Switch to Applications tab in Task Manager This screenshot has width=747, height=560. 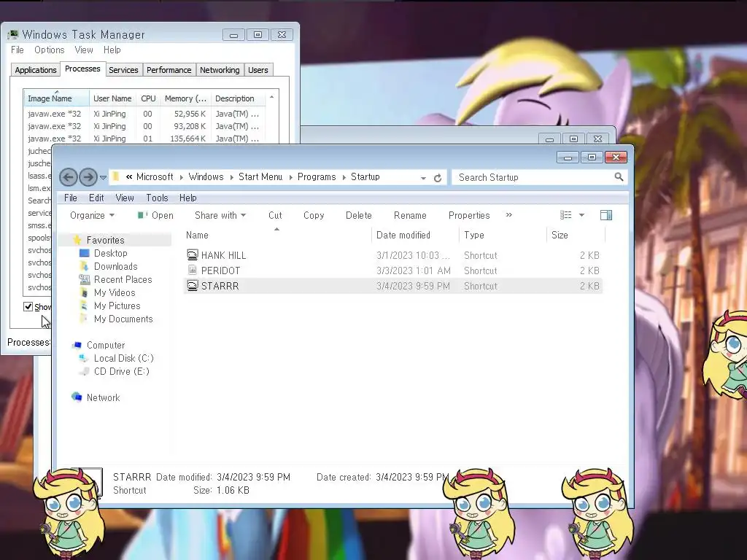click(35, 70)
